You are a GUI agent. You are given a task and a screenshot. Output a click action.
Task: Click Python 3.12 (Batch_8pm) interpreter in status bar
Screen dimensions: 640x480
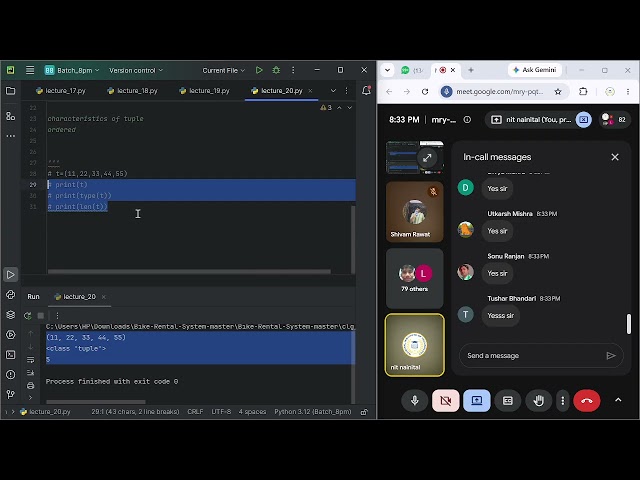313,412
